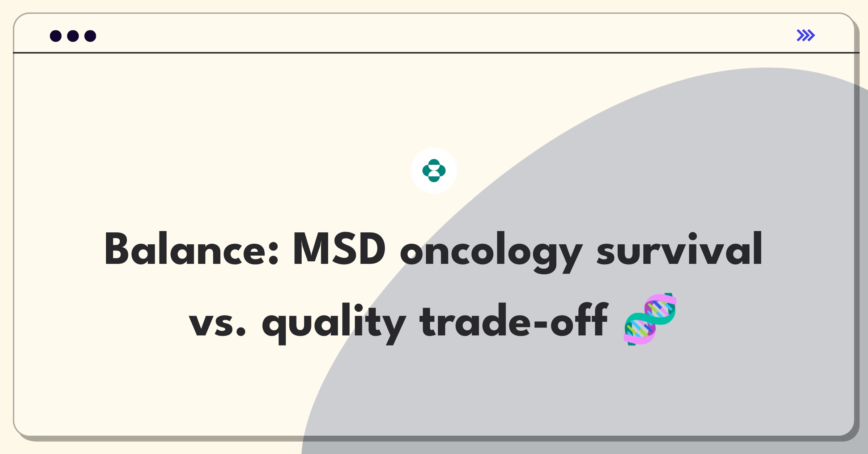Click the word "MSD" in the headline
This screenshot has width=868, height=454.
coord(339,249)
